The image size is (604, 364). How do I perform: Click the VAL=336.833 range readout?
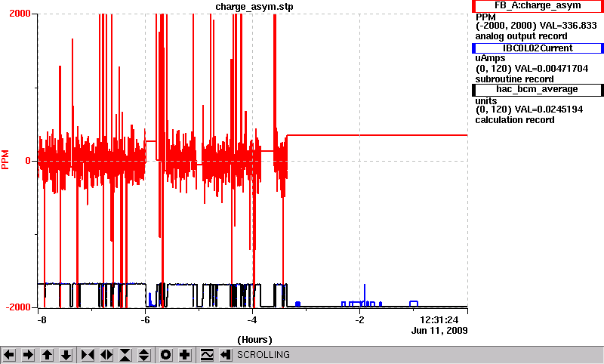click(x=569, y=26)
